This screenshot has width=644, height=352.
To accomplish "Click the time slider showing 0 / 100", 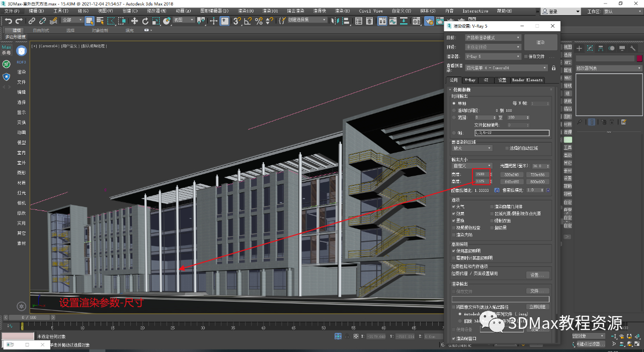I will tap(28, 318).
